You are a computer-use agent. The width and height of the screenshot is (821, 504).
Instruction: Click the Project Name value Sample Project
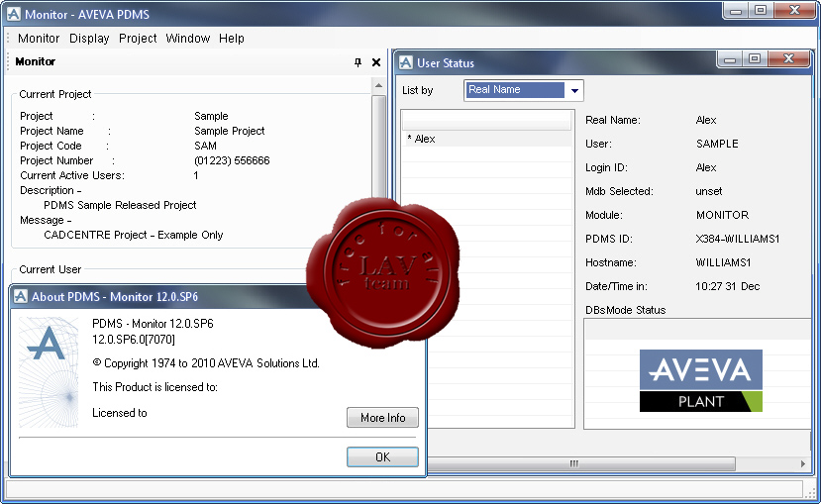230,131
